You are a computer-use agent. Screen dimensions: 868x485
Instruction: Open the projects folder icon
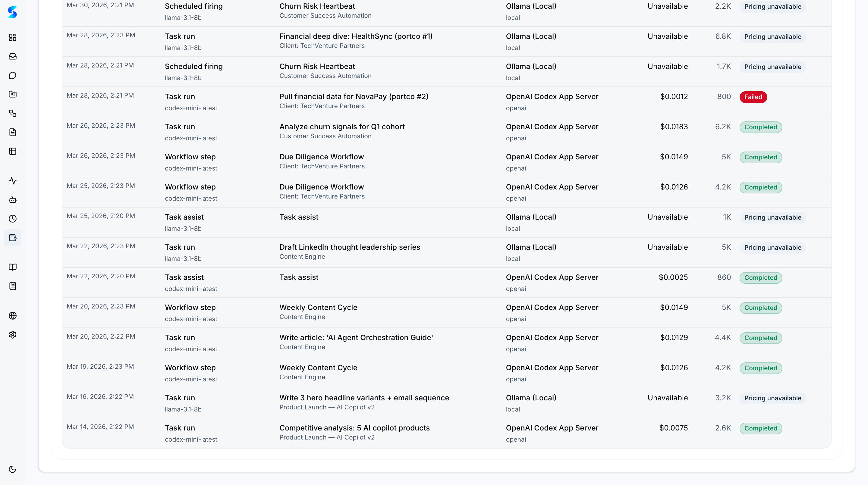(12, 94)
